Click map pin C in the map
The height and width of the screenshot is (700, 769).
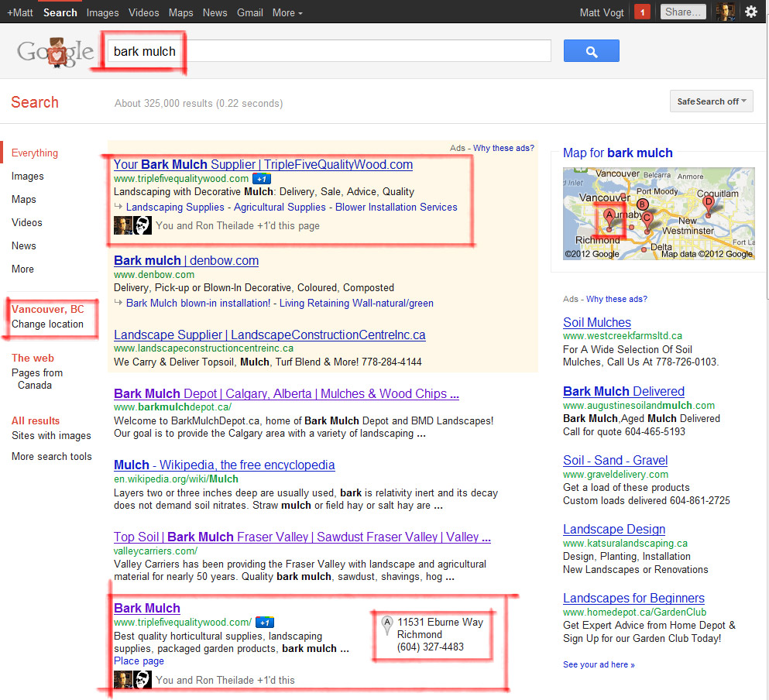point(647,221)
